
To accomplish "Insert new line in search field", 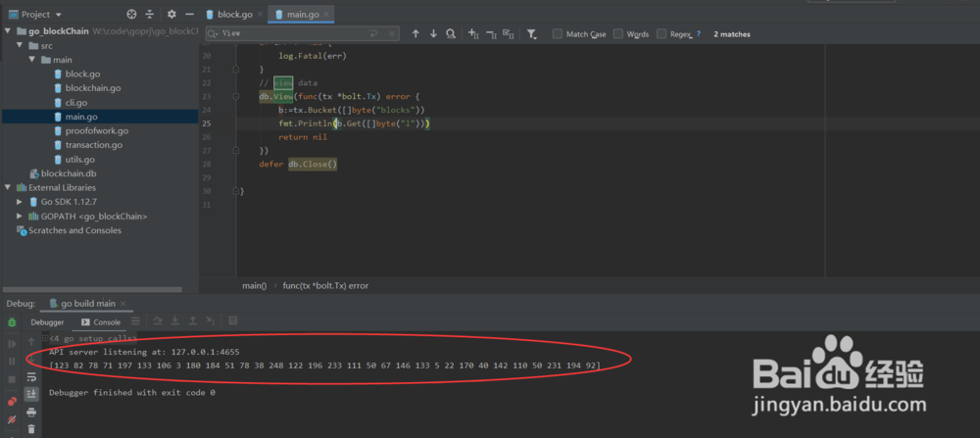I will coord(373,33).
